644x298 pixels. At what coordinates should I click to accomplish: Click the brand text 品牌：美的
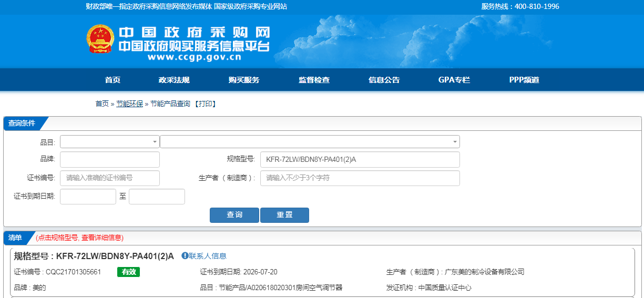coord(30,287)
